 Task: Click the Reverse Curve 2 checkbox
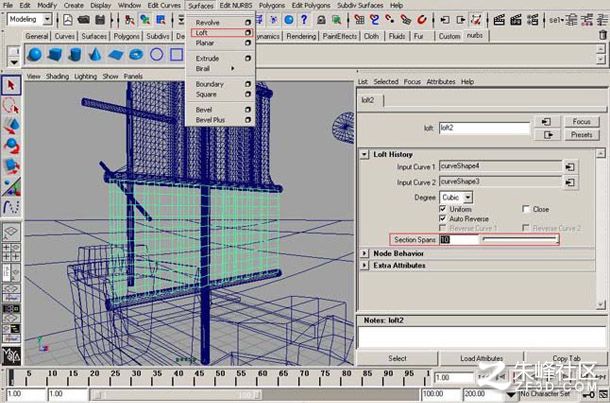(x=526, y=228)
